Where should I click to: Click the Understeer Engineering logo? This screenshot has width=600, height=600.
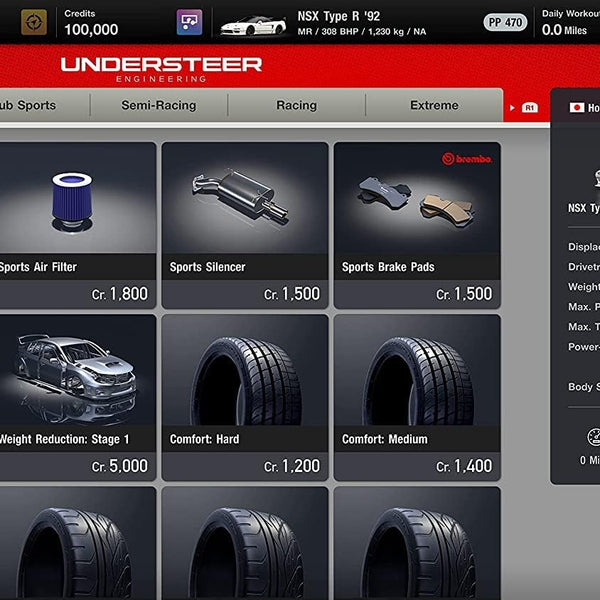(161, 69)
